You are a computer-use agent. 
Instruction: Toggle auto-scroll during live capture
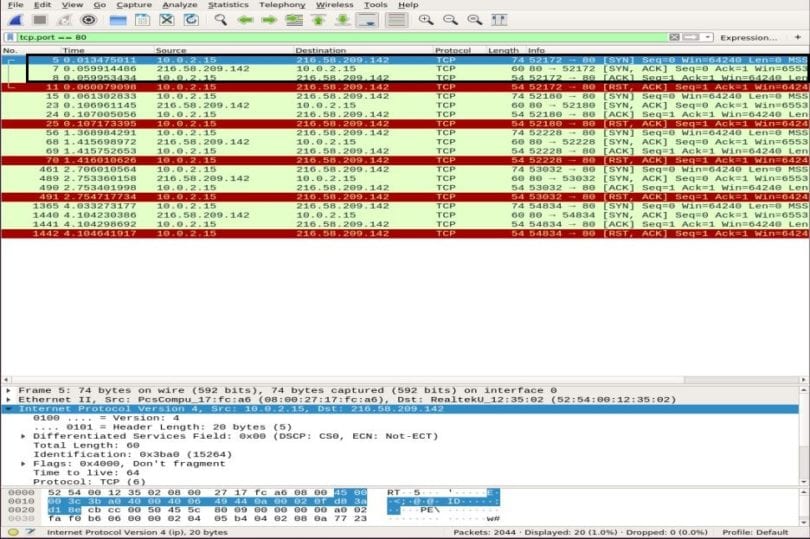point(367,20)
